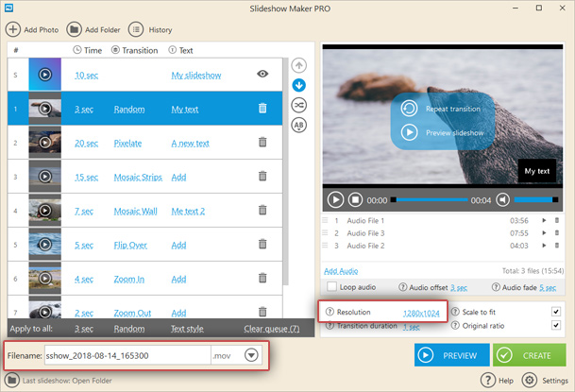Click Resolution help question mark
Image resolution: width=575 pixels, height=392 pixels.
pos(330,312)
